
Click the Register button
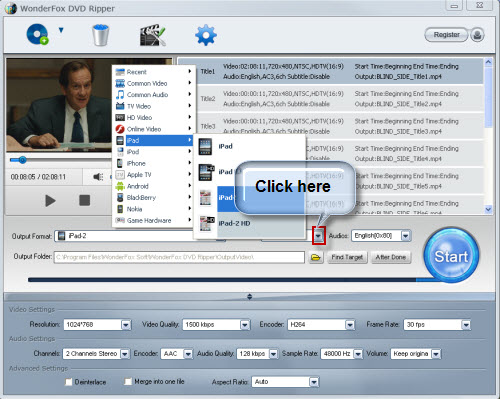pos(446,35)
